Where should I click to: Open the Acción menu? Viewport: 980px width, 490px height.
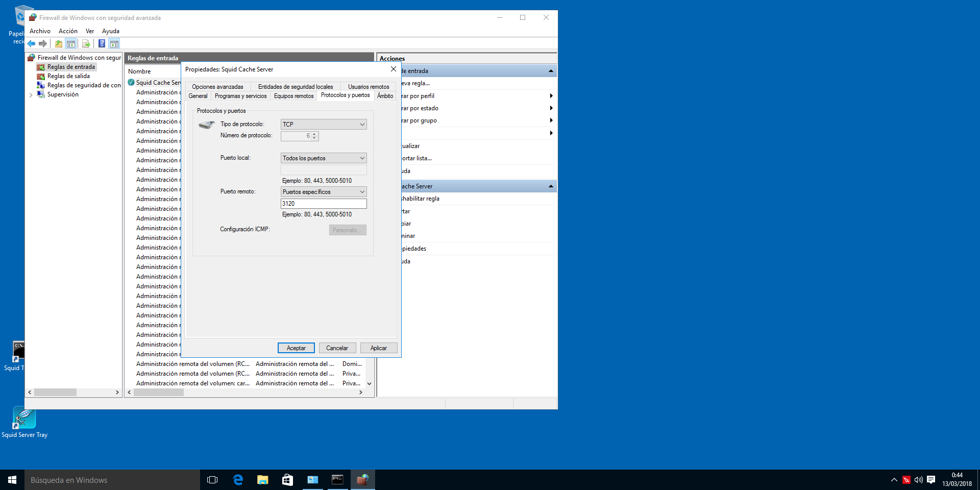68,31
